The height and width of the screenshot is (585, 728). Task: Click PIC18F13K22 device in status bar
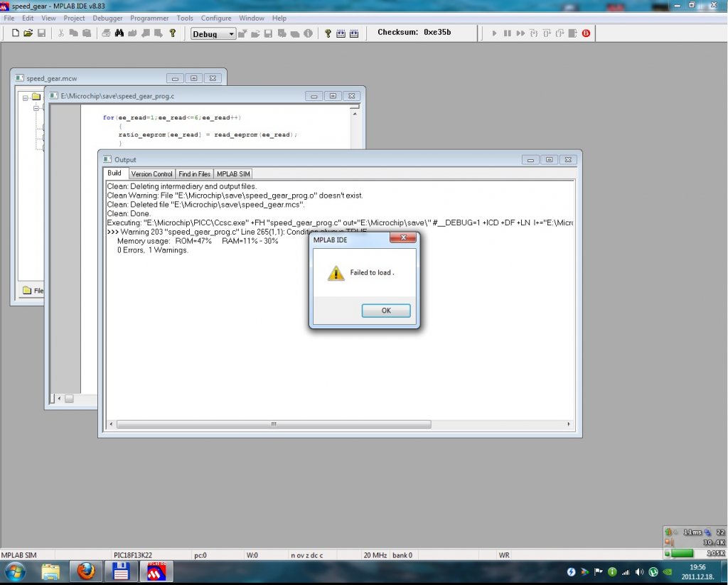coord(133,555)
